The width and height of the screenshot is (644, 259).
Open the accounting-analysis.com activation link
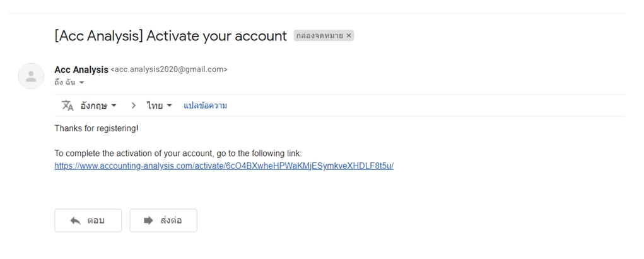(224, 166)
